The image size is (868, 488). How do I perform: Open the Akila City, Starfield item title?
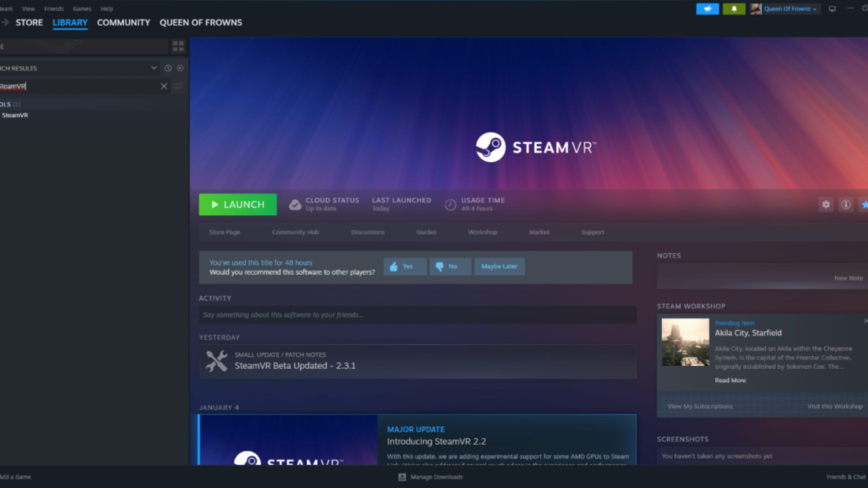click(x=748, y=333)
